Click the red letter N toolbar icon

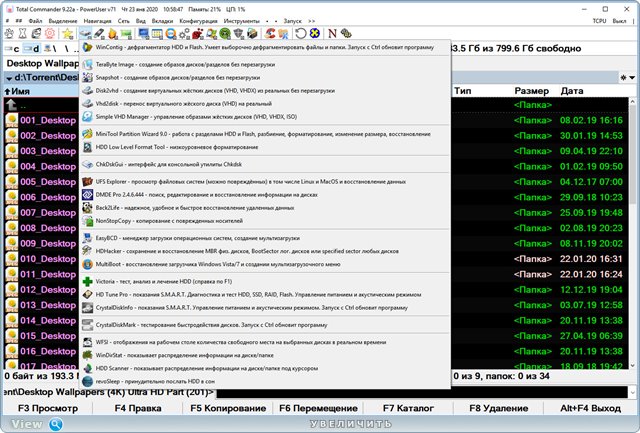tap(332, 33)
